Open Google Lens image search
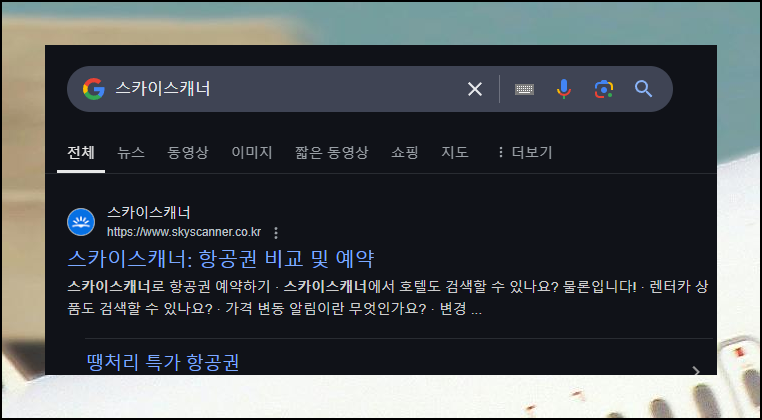 tap(604, 89)
